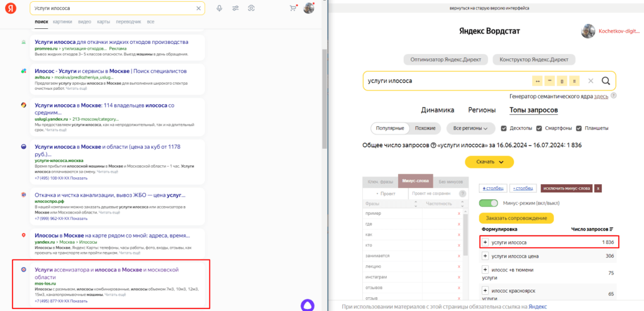Open the shopping cart icon in Yandex
This screenshot has height=311, width=644.
tap(293, 8)
